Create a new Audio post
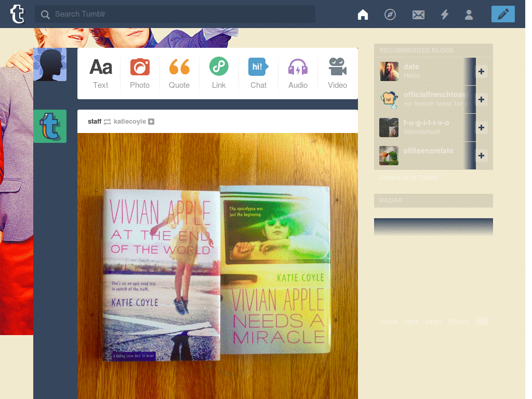The height and width of the screenshot is (399, 532). tap(298, 73)
